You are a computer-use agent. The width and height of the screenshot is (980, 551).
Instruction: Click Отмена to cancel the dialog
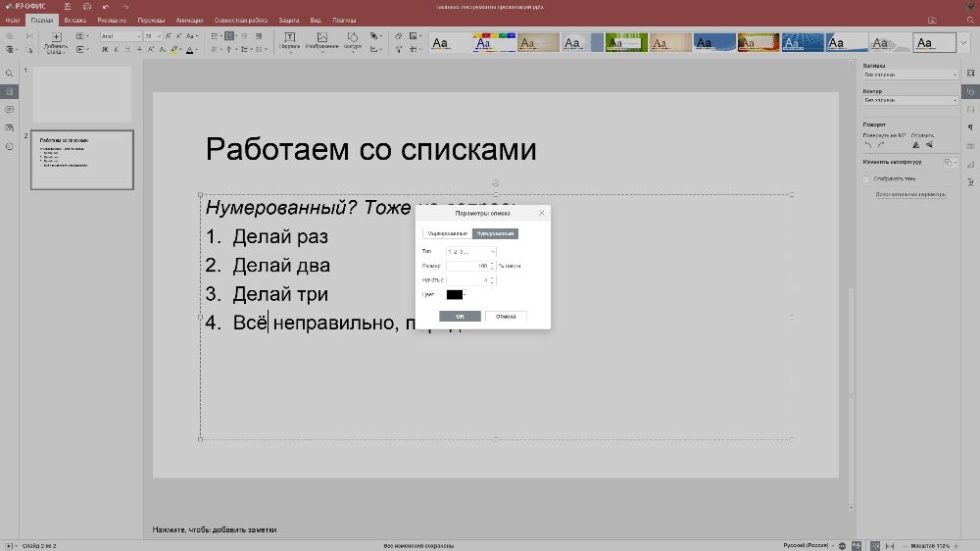506,317
